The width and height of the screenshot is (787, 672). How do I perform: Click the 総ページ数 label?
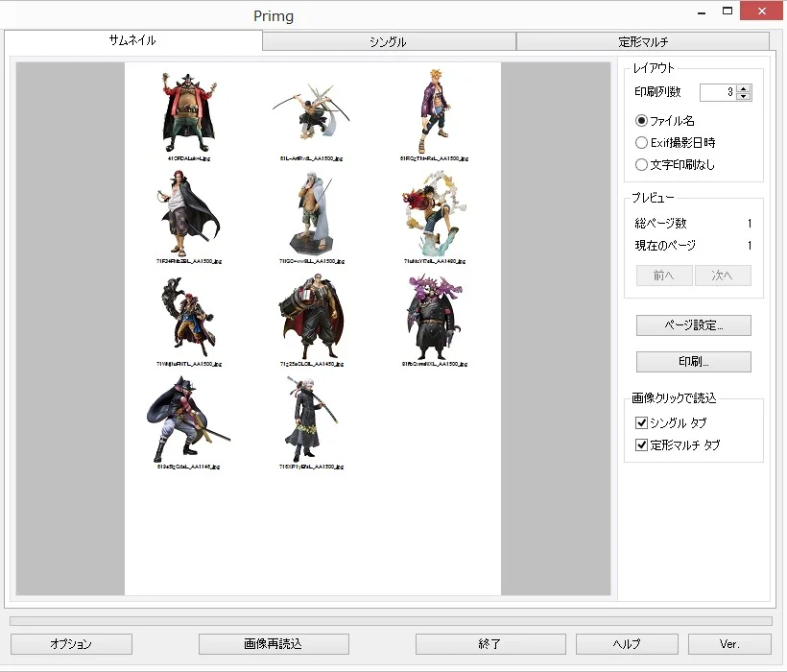(x=660, y=224)
